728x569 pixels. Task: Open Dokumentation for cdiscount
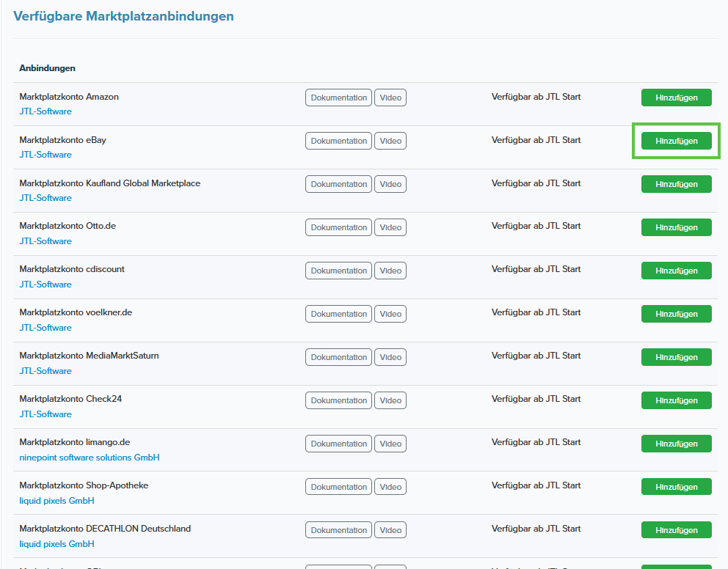click(x=338, y=271)
